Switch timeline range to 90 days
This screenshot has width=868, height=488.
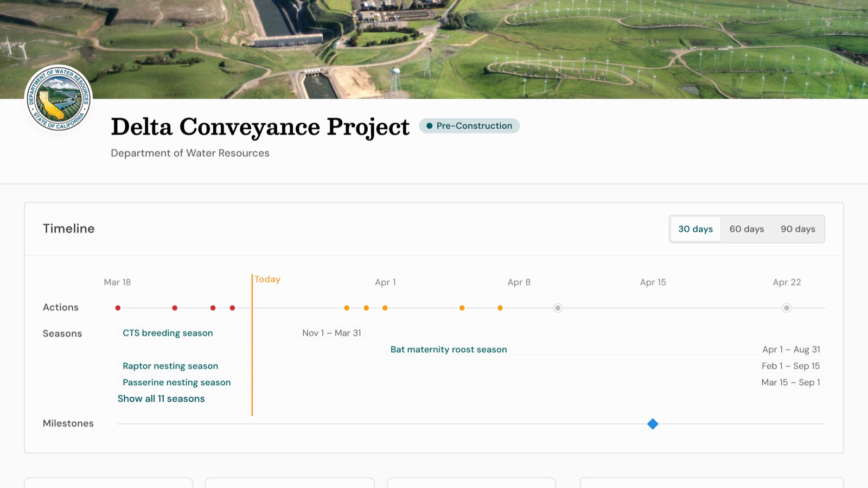pyautogui.click(x=798, y=229)
